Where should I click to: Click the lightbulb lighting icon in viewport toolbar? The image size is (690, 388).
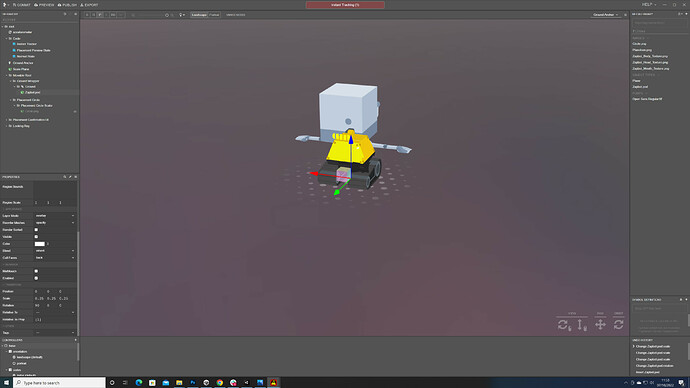pos(180,15)
